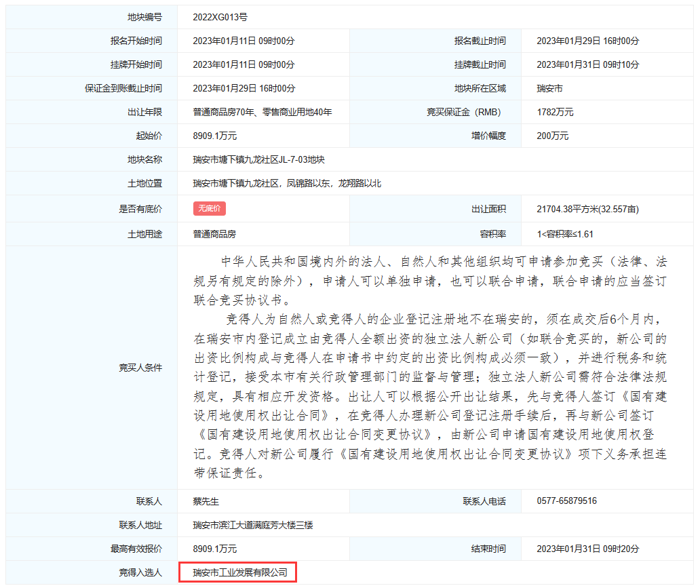Click the highlighted 瑞安市工业发展有限公司 winner name
700x588 pixels.
click(239, 573)
